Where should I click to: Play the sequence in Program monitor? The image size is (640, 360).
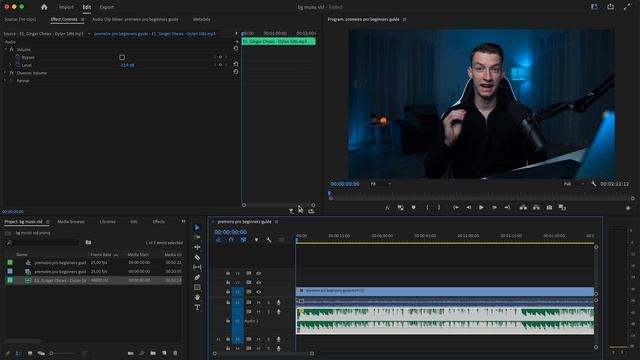[481, 208]
